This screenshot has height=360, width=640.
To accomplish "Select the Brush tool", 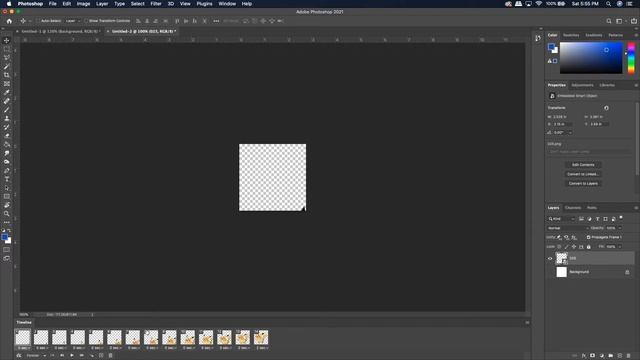I will click(x=7, y=110).
